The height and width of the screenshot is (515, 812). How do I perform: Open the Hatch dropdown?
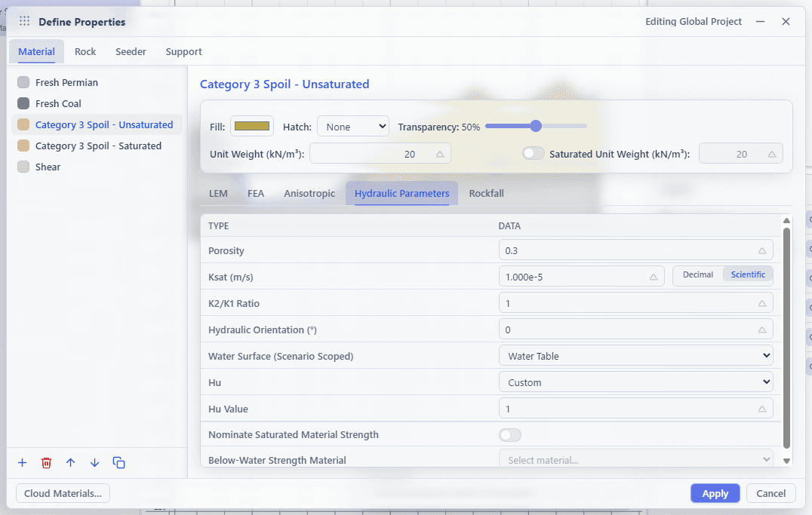(353, 127)
